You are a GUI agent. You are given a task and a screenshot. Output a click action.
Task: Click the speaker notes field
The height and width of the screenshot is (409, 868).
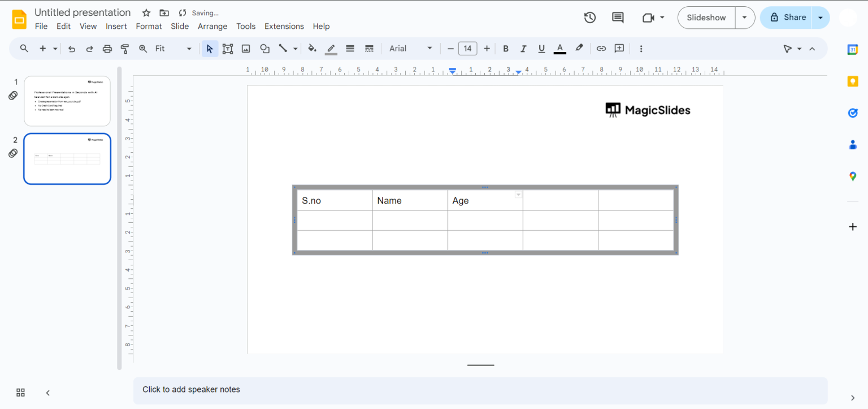pyautogui.click(x=480, y=390)
